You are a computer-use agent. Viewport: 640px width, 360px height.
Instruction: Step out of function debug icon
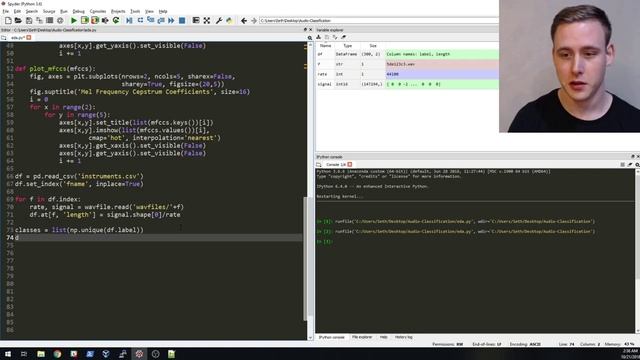tap(161, 20)
